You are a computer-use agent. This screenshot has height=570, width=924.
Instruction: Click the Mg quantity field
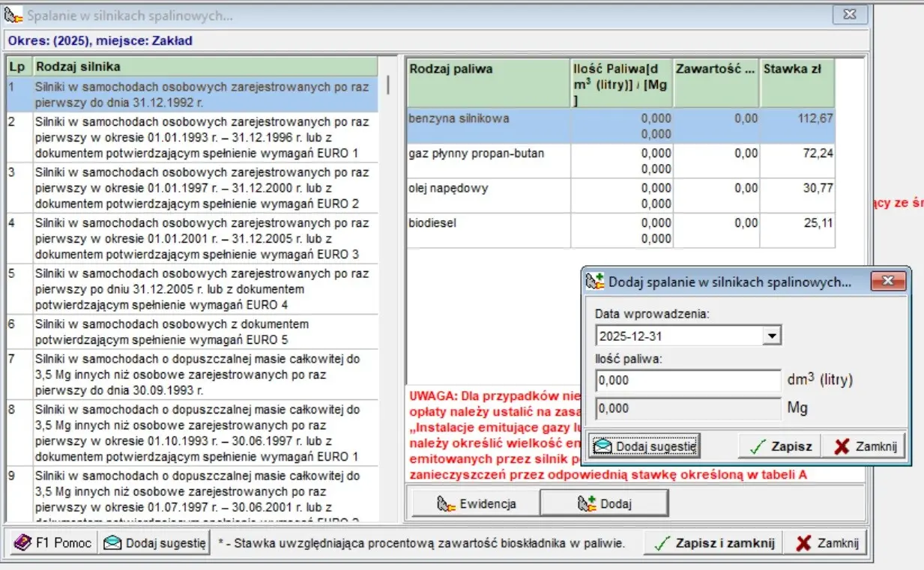click(x=688, y=409)
